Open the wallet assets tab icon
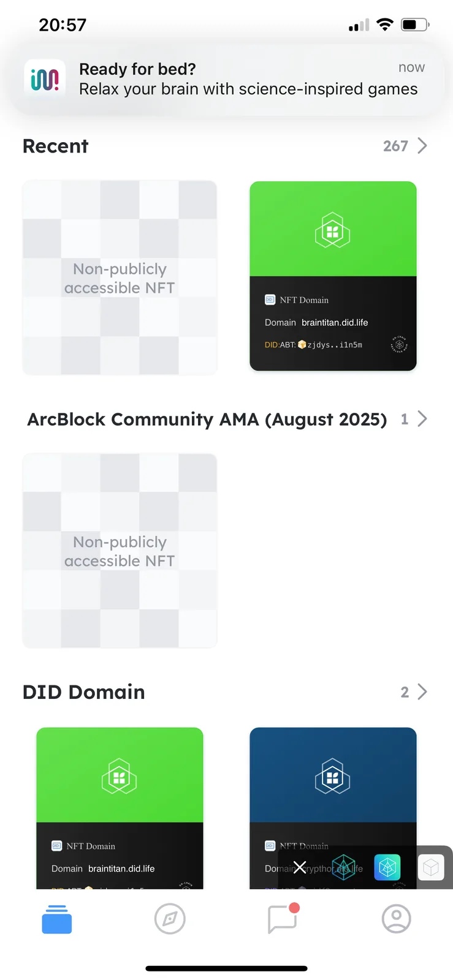The image size is (453, 980). 57,919
